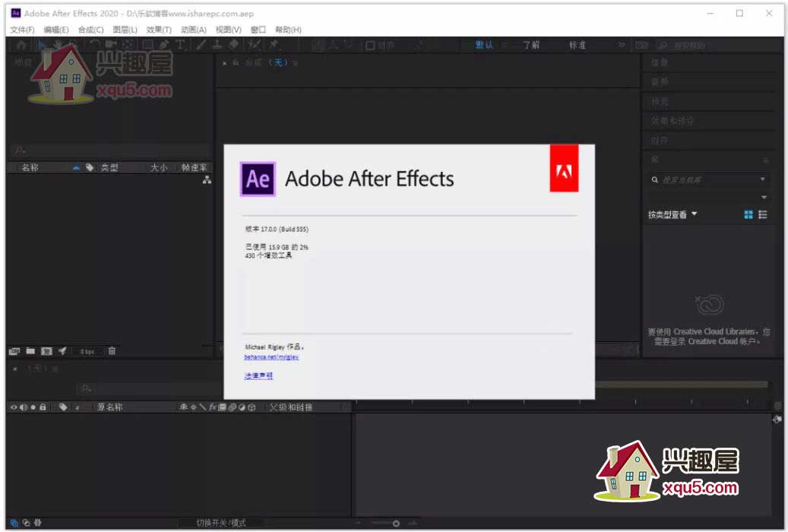Image resolution: width=788 pixels, height=532 pixels.
Task: Open the Help (帮助) menu
Action: (288, 30)
